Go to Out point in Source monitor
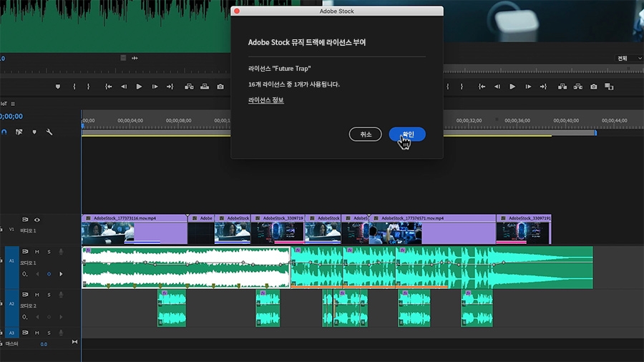Viewport: 644px width, 362px height. (170, 87)
